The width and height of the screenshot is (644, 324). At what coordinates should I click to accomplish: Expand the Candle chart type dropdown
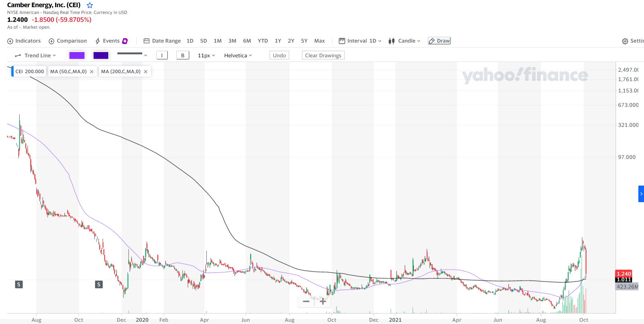click(x=404, y=41)
